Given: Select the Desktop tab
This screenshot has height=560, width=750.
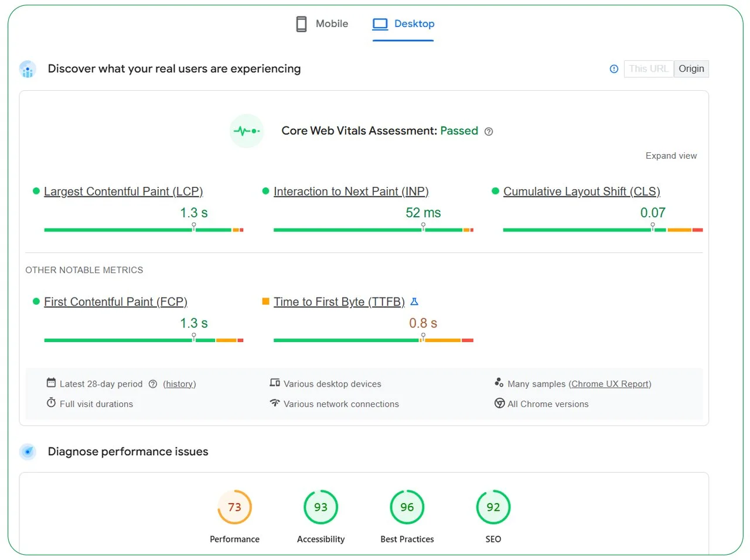Looking at the screenshot, I should coord(403,24).
